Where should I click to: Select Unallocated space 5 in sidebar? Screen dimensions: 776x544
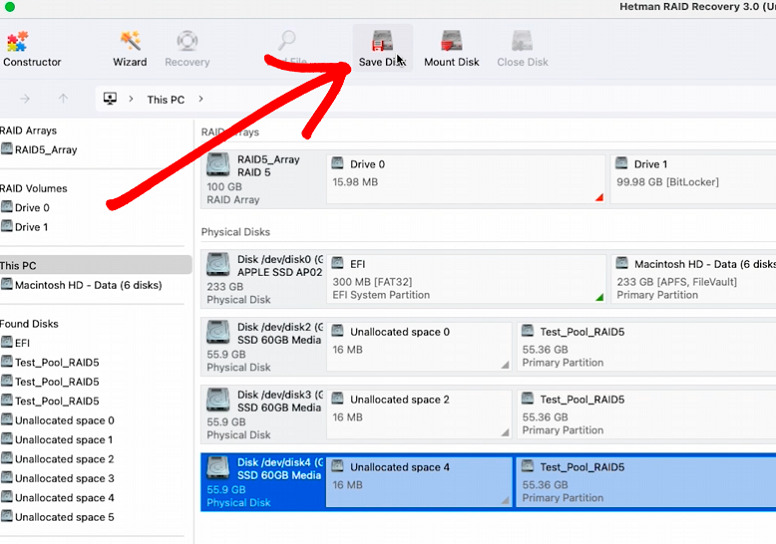coord(57,517)
